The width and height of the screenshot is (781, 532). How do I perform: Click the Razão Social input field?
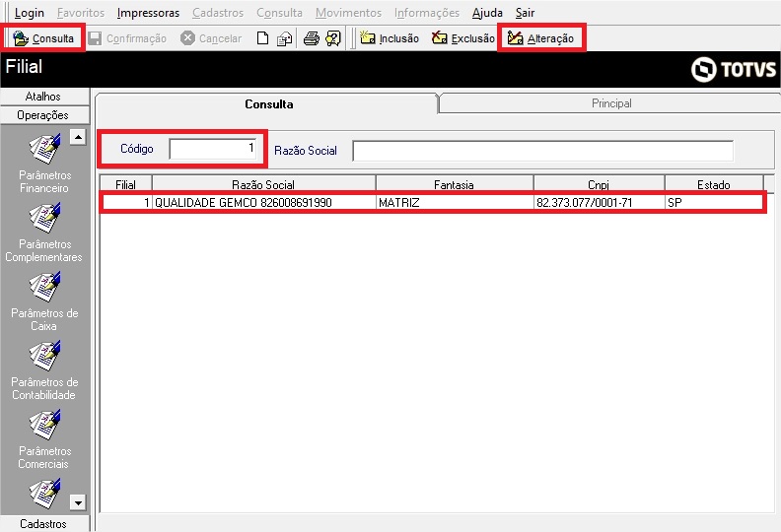(542, 151)
